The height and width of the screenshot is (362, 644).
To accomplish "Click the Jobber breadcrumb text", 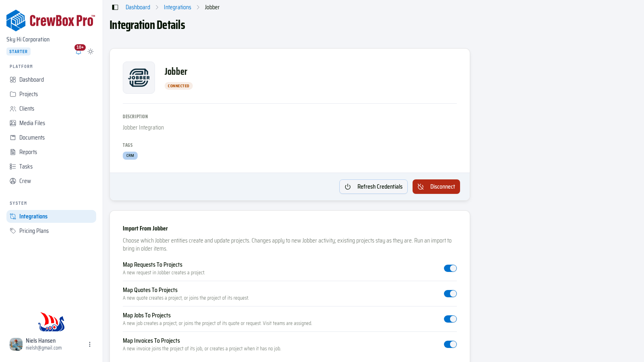I will coord(212,7).
